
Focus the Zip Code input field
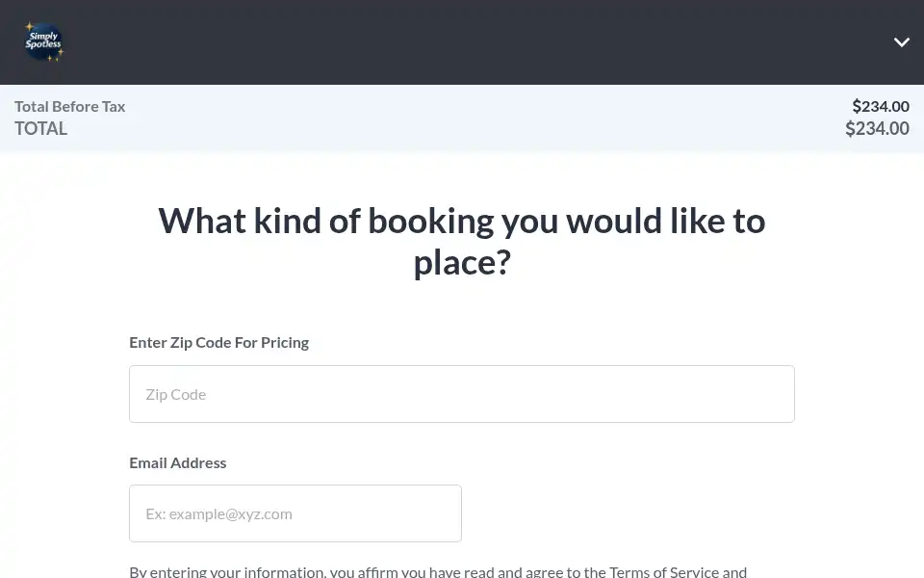461,394
